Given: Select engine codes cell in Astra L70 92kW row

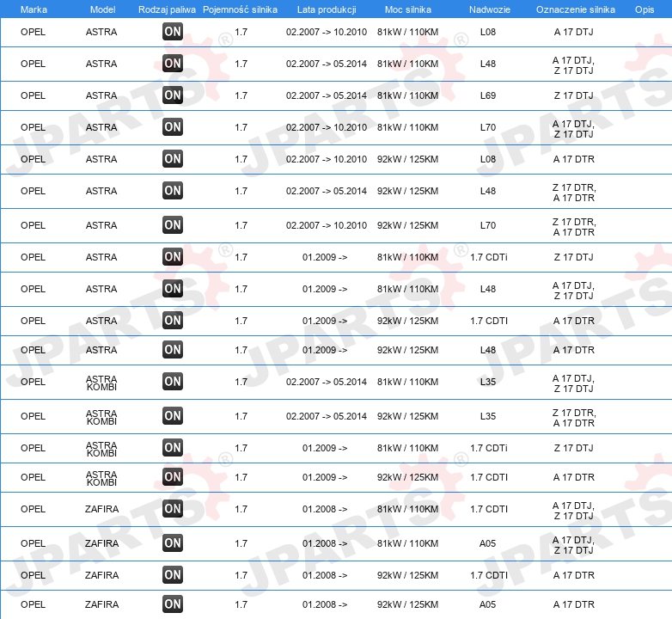Looking at the screenshot, I should click(x=573, y=227).
